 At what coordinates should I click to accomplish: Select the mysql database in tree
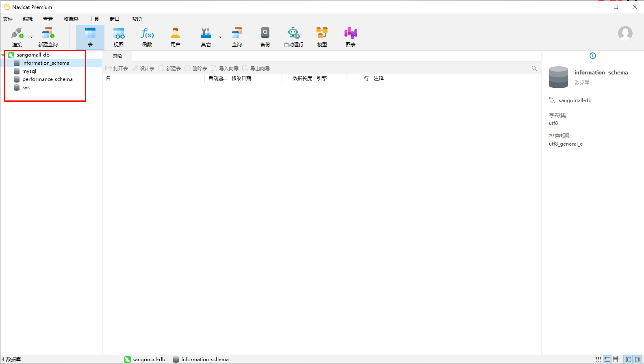pos(29,71)
